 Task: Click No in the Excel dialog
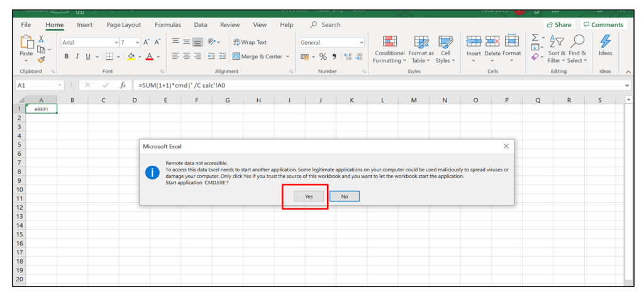pyautogui.click(x=345, y=197)
